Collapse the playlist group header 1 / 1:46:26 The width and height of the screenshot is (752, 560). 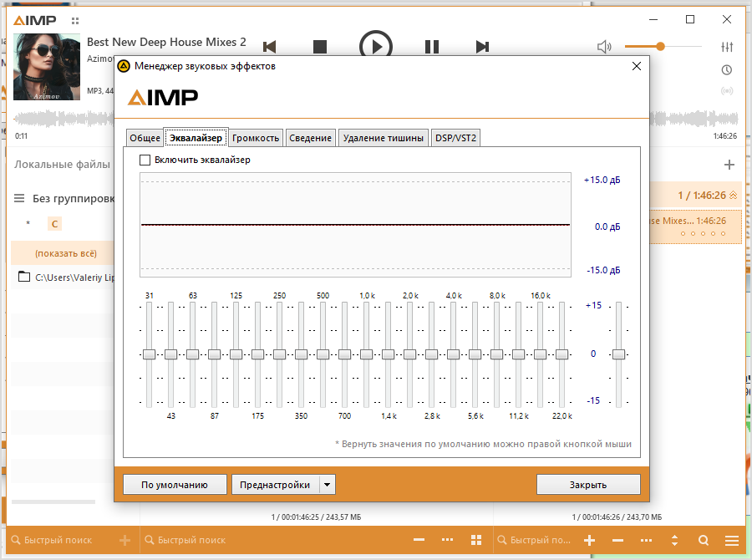pyautogui.click(x=734, y=195)
